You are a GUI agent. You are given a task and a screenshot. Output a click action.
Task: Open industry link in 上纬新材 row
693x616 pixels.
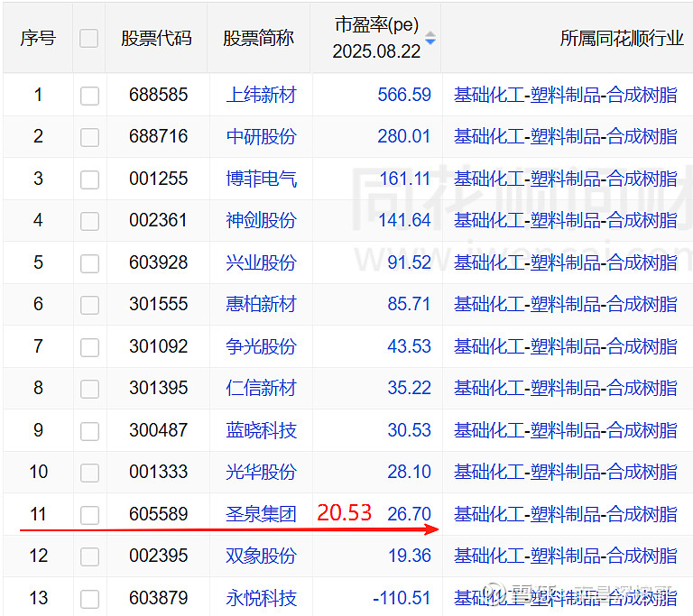pyautogui.click(x=566, y=95)
